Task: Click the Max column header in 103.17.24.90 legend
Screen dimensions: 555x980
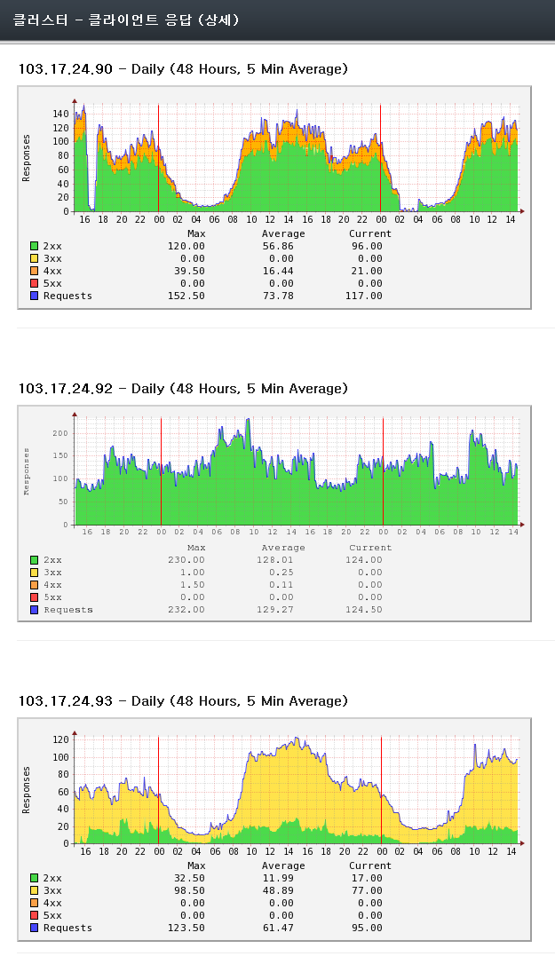Action: (196, 233)
